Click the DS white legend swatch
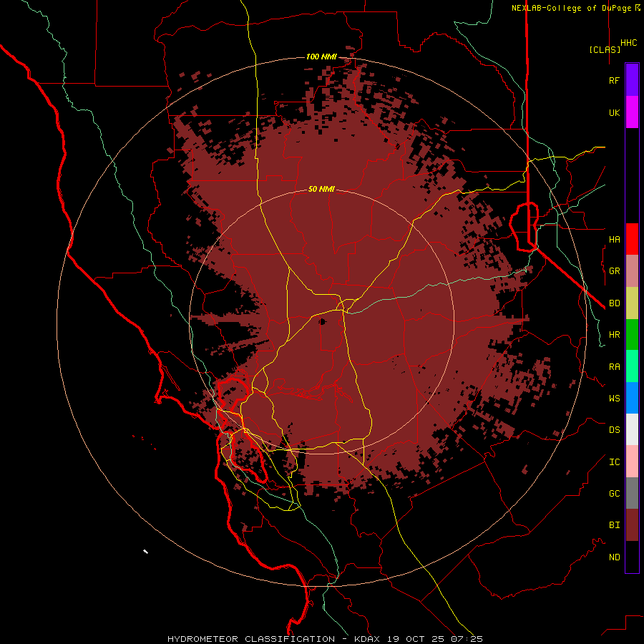This screenshot has width=644, height=644. pyautogui.click(x=632, y=429)
